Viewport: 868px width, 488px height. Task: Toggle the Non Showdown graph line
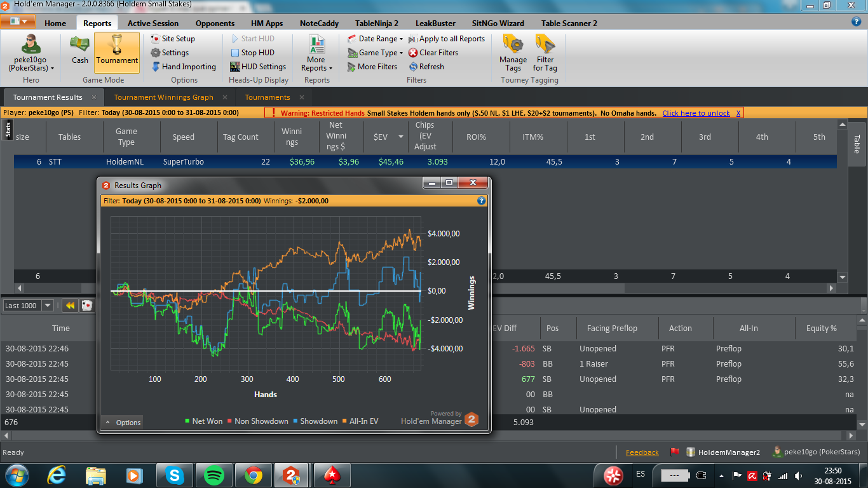258,421
